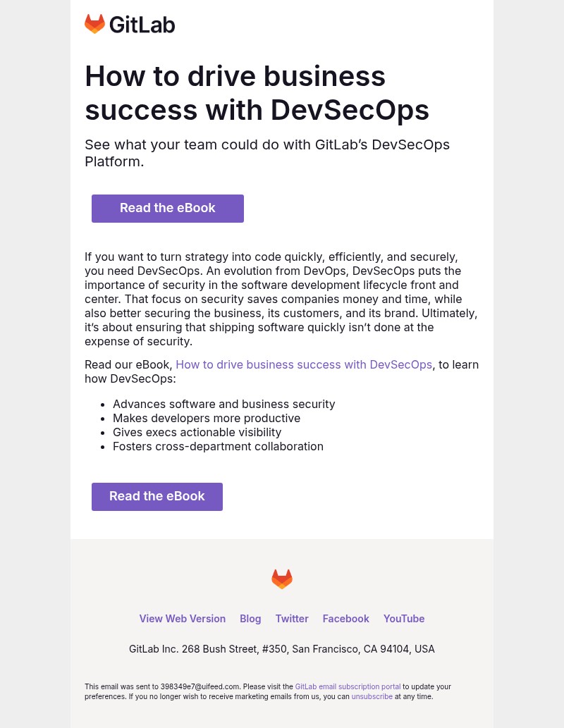Click the GitLab fox icon in footer
This screenshot has width=564, height=728.
click(x=282, y=579)
